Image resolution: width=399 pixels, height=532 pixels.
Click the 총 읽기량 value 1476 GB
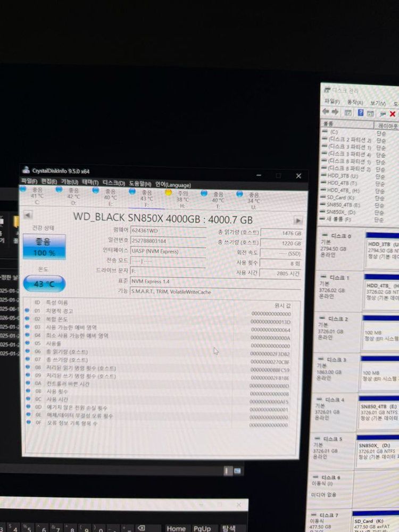click(x=280, y=233)
